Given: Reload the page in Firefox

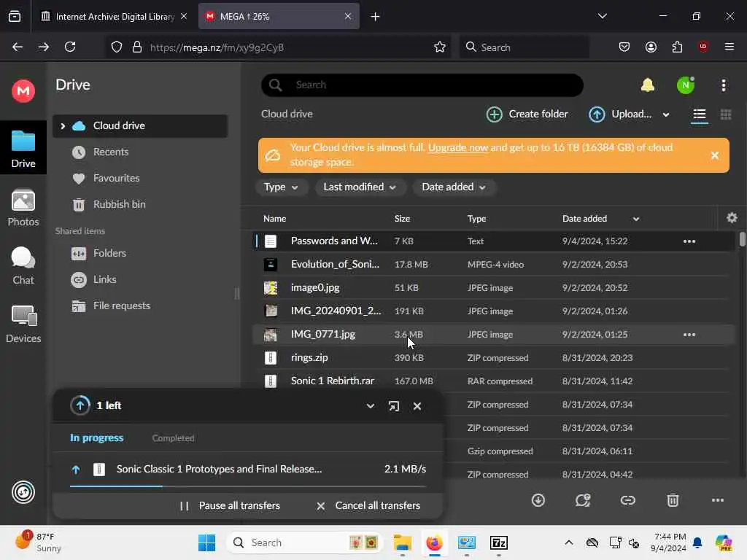Looking at the screenshot, I should click(x=70, y=47).
